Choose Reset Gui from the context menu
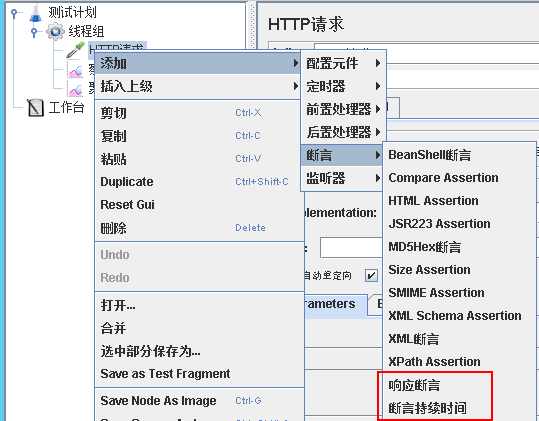 (199, 204)
